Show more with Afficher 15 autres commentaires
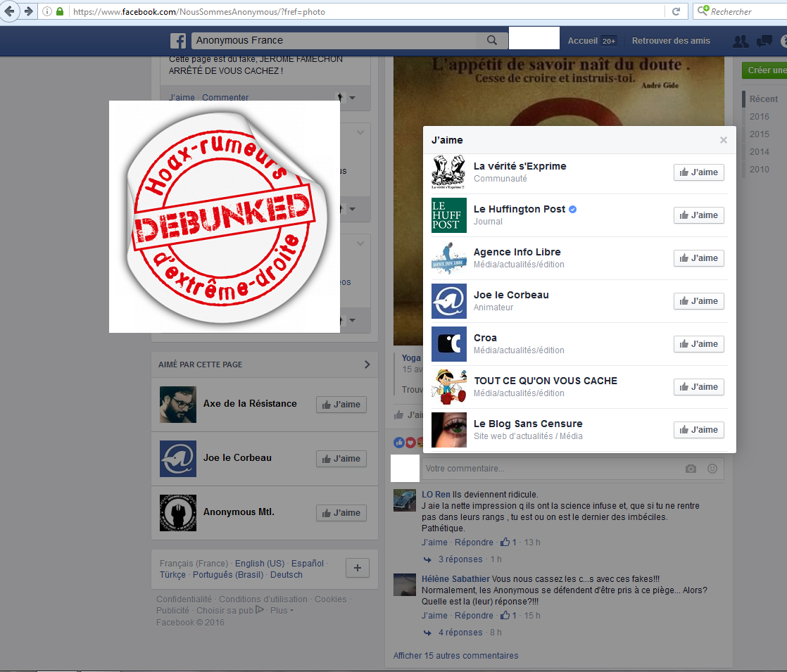This screenshot has height=672, width=787. [x=455, y=655]
